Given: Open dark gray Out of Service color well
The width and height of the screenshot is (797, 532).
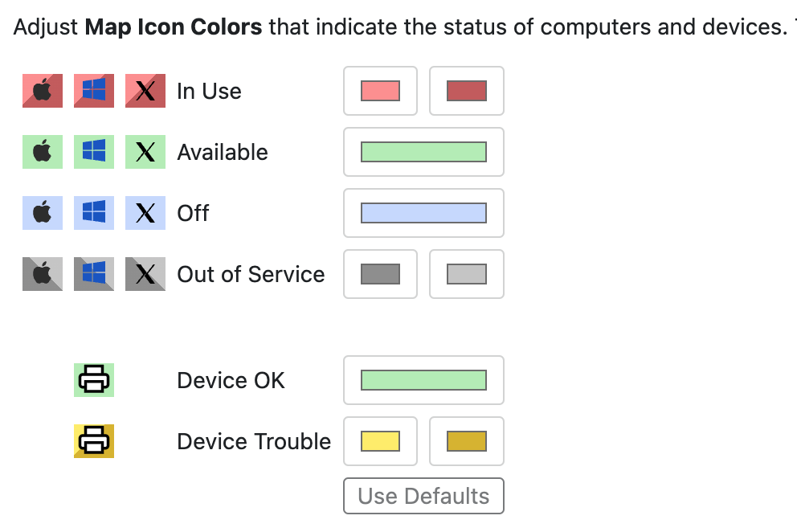Looking at the screenshot, I should [380, 274].
